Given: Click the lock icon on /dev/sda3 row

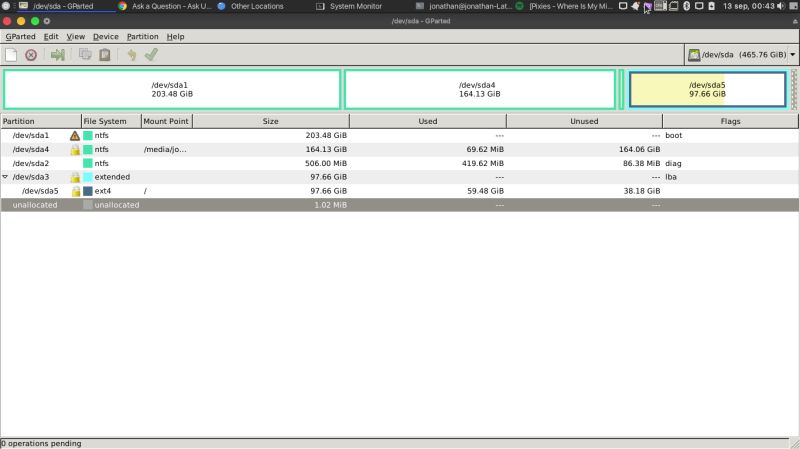Looking at the screenshot, I should tap(75, 178).
